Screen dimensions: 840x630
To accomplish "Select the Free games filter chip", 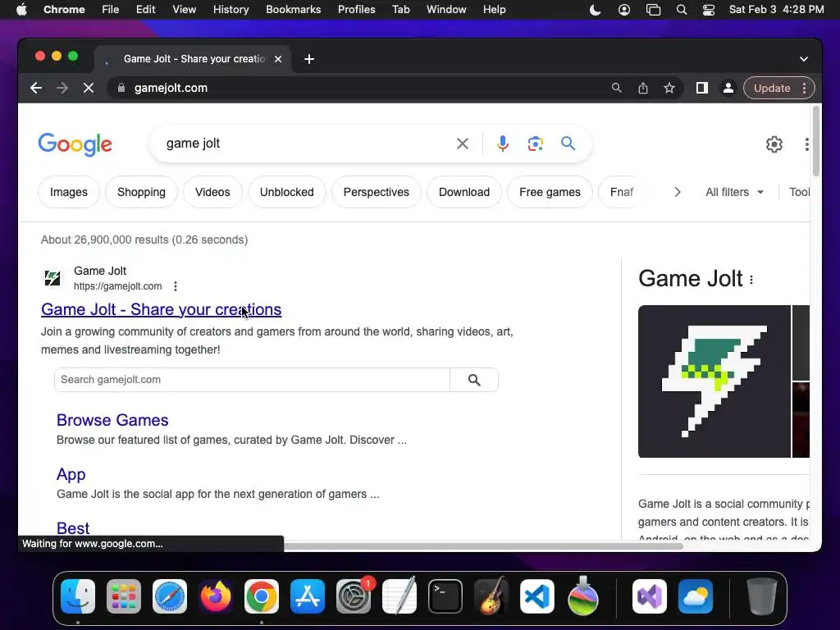I will coord(550,192).
